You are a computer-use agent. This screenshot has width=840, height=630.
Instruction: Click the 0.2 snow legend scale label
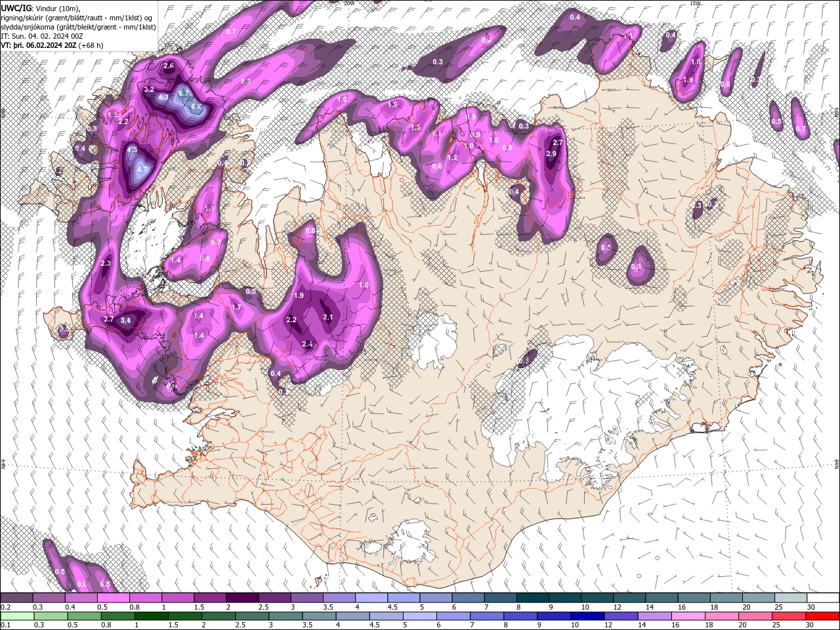tap(5, 607)
